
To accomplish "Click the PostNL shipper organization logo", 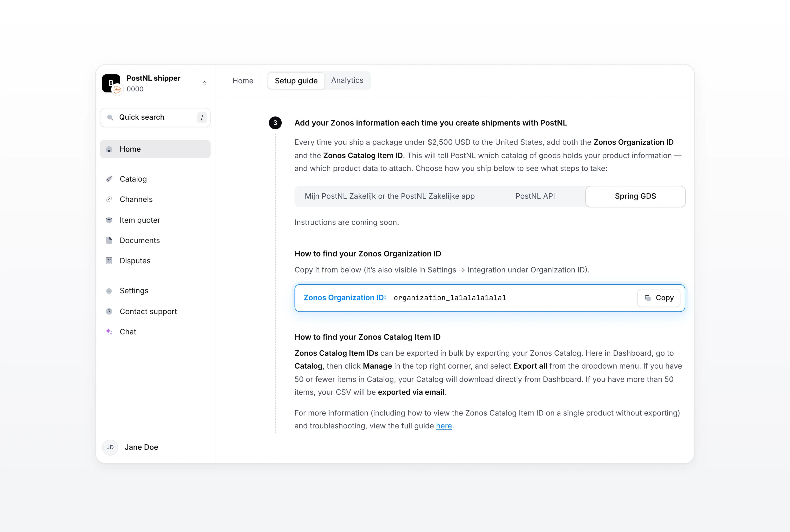I will click(112, 83).
